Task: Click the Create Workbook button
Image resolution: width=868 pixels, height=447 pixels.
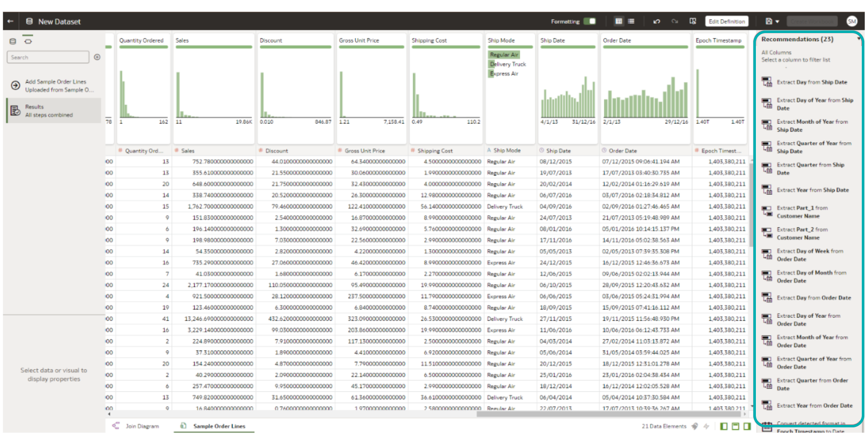Action: point(812,21)
